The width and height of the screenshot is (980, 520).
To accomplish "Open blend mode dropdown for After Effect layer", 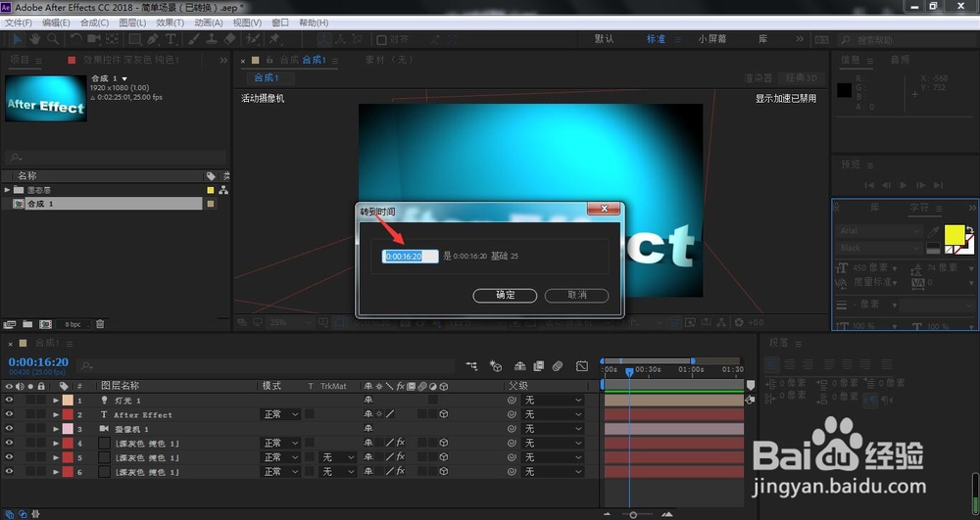I will click(x=280, y=414).
